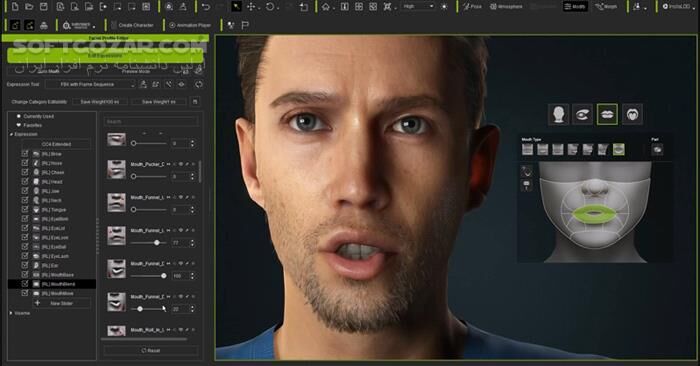Click the small icon right of Save WeightY

[195, 102]
